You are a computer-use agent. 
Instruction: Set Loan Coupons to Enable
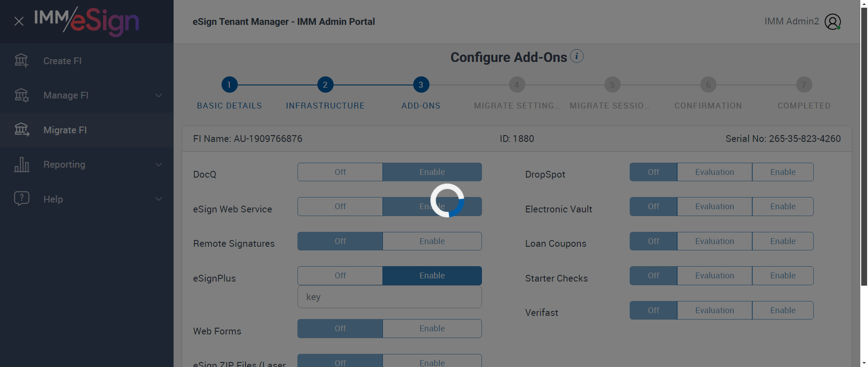pos(783,241)
